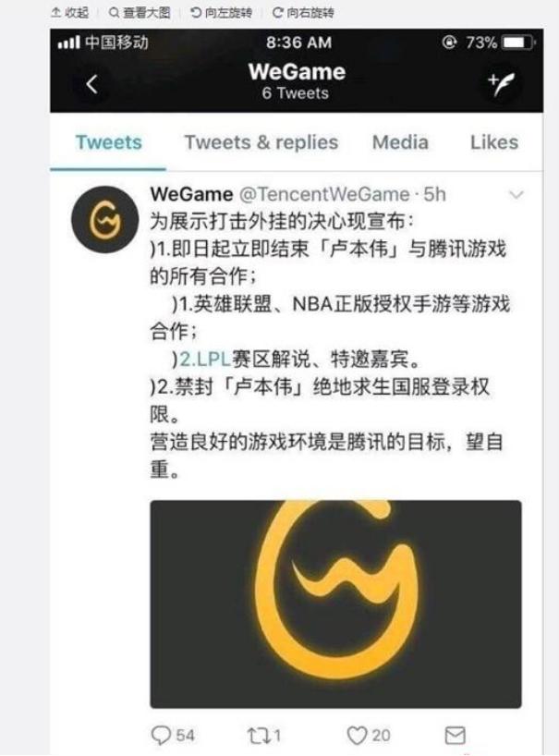
Task: Compose a new tweet with the feather icon
Action: (x=501, y=84)
